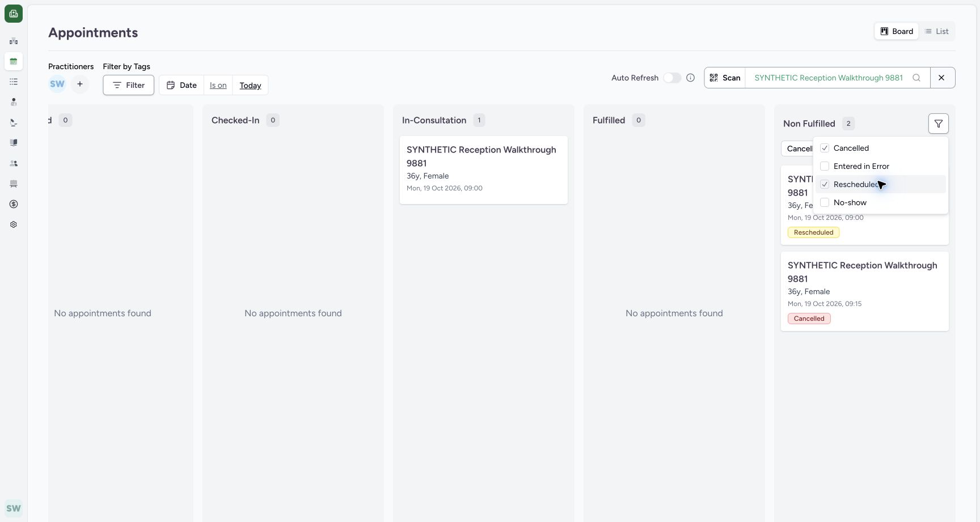980x522 pixels.
Task: Add a practitioner with plus icon
Action: (80, 84)
